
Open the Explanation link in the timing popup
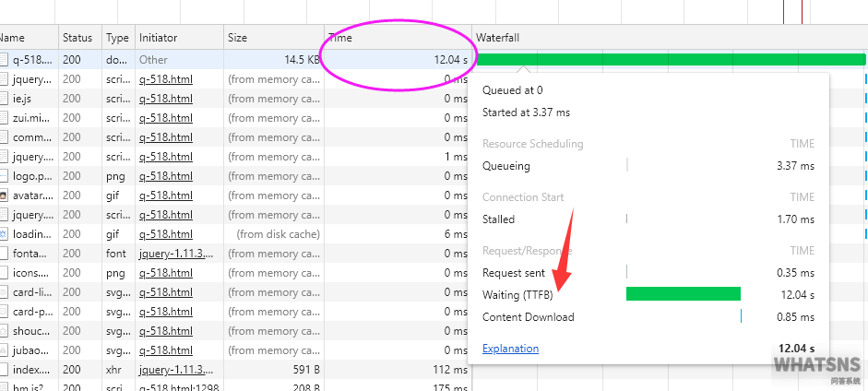click(x=510, y=349)
